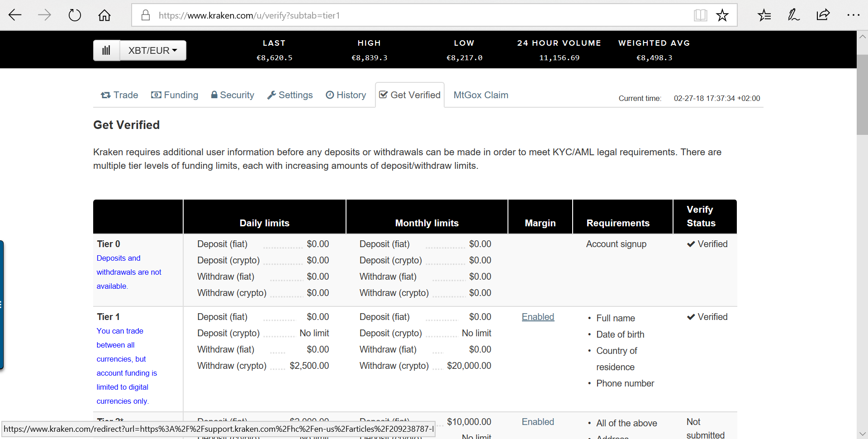Click the Tier 1 description text
This screenshot has height=439, width=868.
click(x=127, y=366)
